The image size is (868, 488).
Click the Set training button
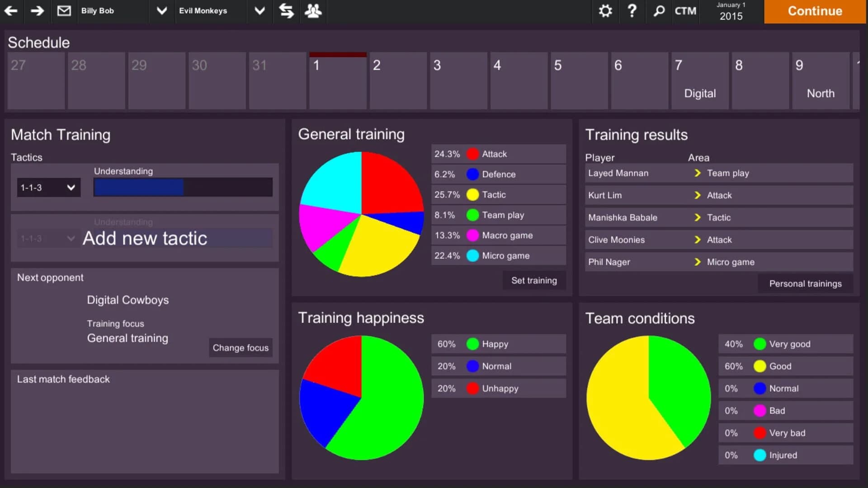pyautogui.click(x=534, y=280)
